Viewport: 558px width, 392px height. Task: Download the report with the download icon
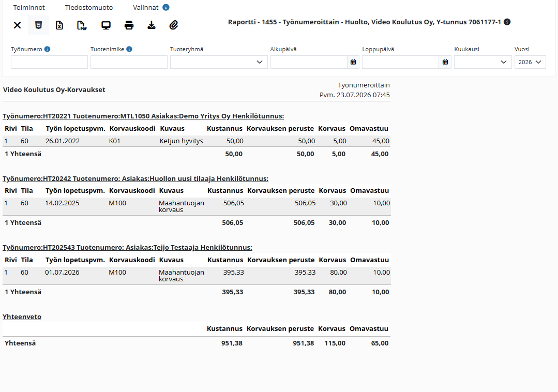[x=152, y=25]
